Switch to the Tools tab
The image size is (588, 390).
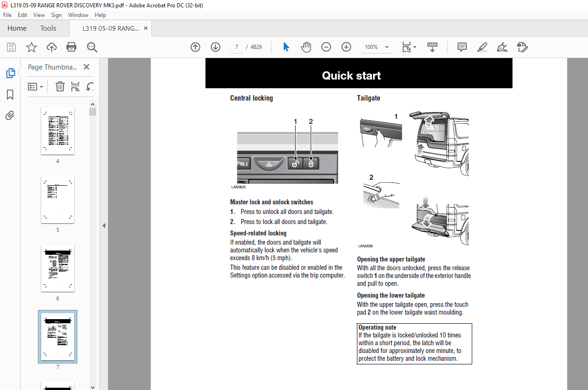48,28
